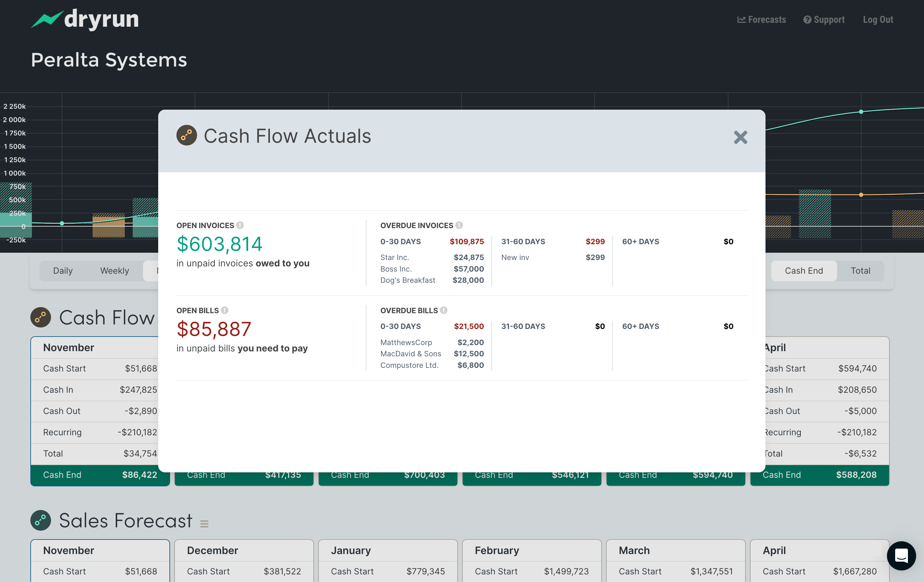The image size is (924, 582).
Task: Click the Cash Flow section icon
Action: [41, 317]
